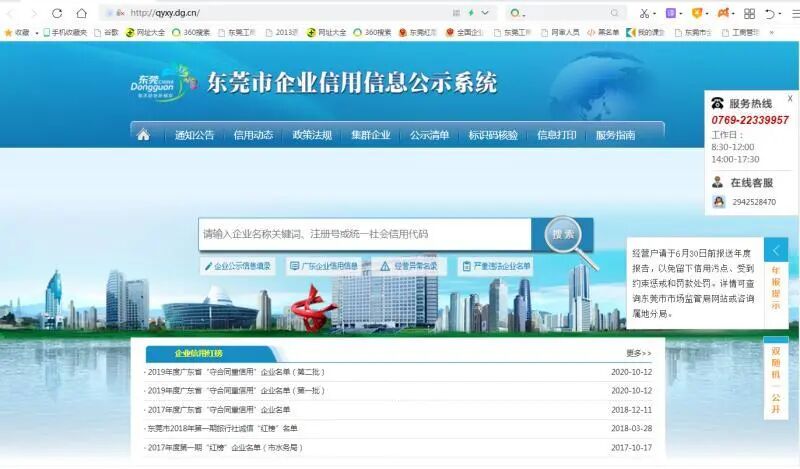Click the 双随机 side tab
Image resolution: width=800 pixels, height=469 pixels.
pyautogui.click(x=776, y=363)
